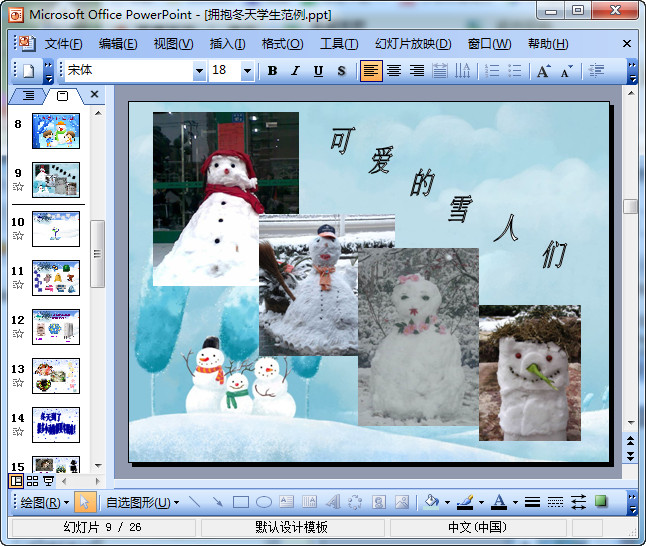
Task: Select the Rectangle drawing tool
Action: pyautogui.click(x=241, y=502)
